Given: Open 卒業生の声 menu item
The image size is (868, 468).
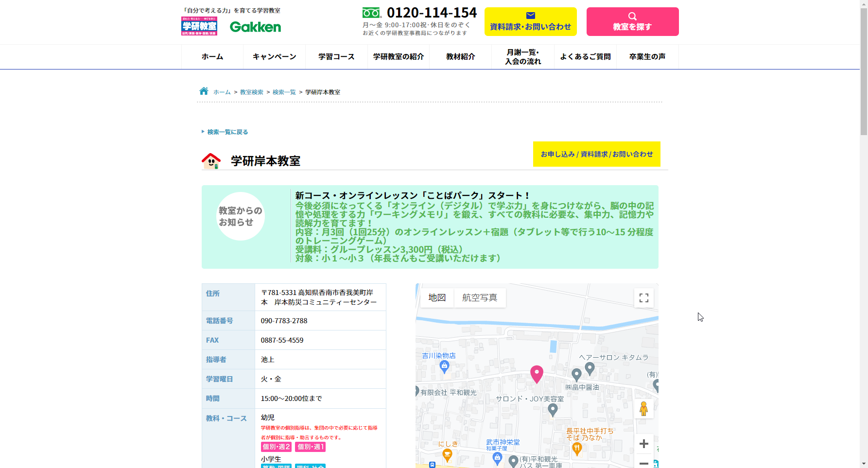Looking at the screenshot, I should [x=647, y=57].
